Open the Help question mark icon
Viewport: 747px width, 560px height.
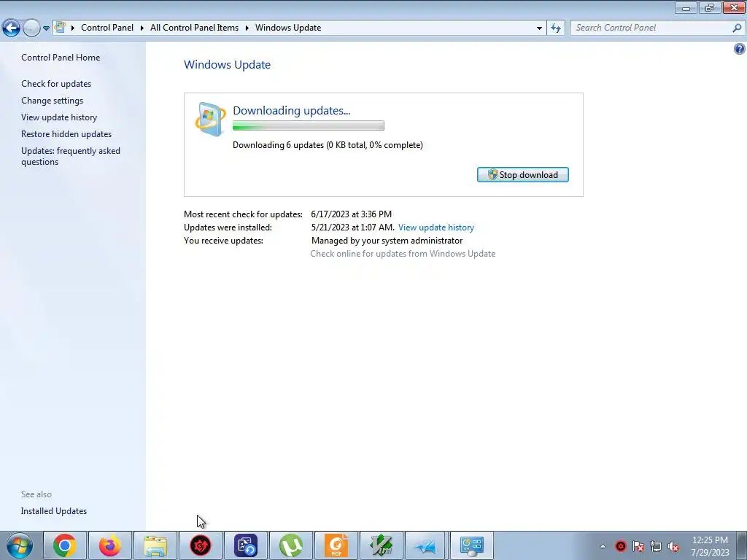740,49
